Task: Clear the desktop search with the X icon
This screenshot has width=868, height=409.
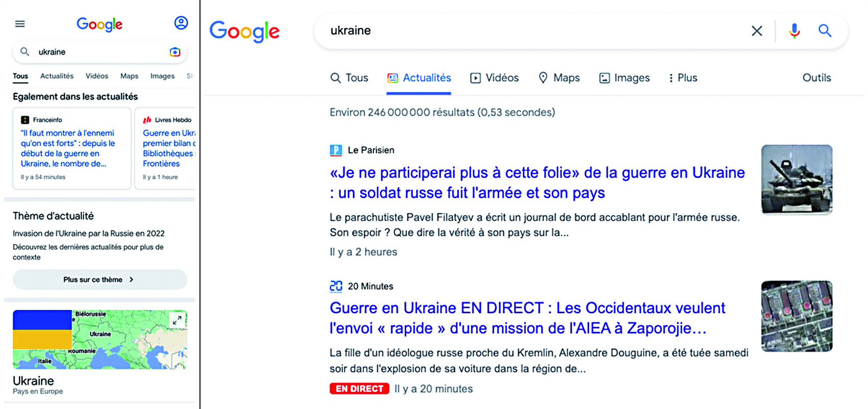Action: [x=757, y=31]
